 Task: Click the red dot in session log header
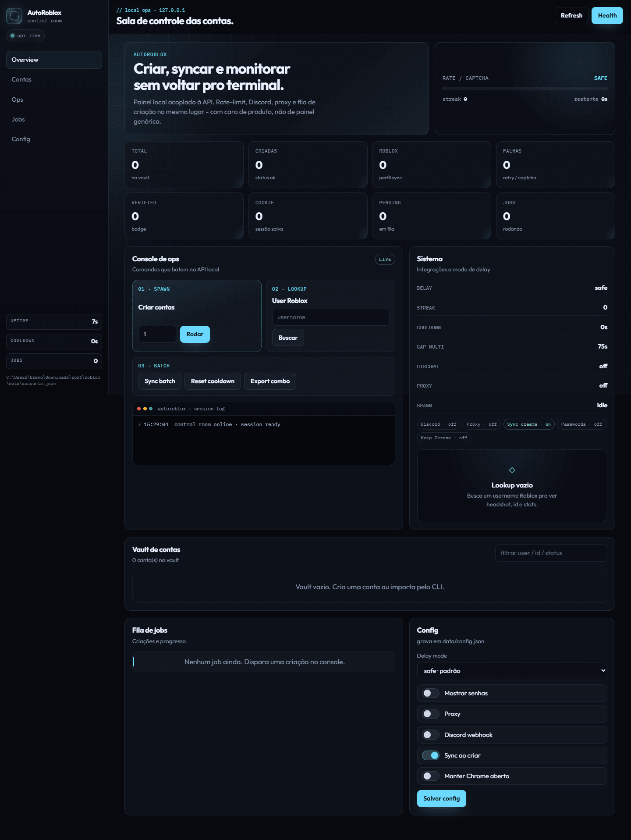click(x=139, y=409)
